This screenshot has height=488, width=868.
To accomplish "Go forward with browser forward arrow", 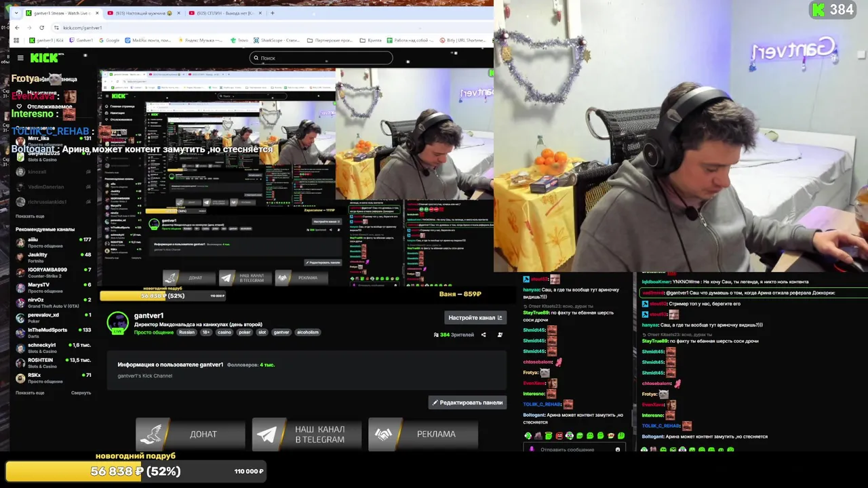I will tap(30, 28).
